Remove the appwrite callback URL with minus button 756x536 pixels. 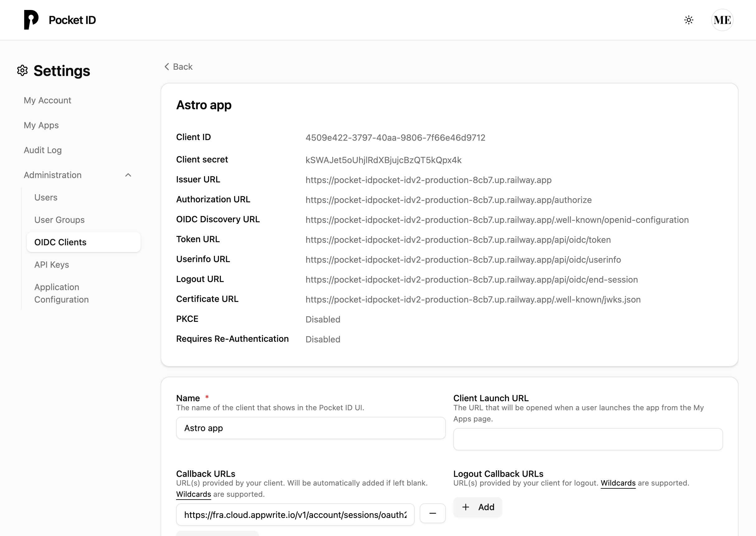[x=432, y=513]
